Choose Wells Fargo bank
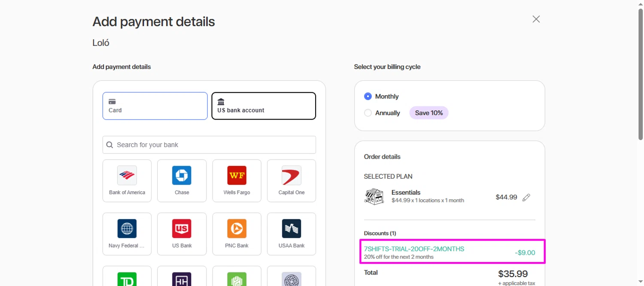Screen dimensions: 644x286 click(237, 181)
